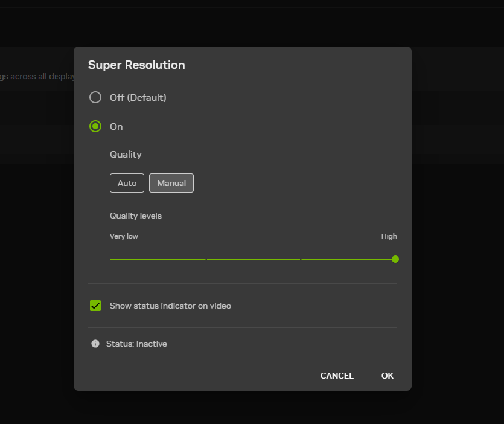Click the quality levels slider handle
The image size is (504, 424).
pos(395,259)
